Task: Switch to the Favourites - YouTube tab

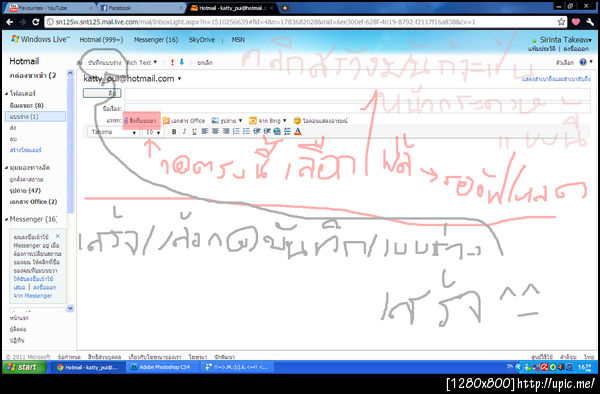Action: (50, 8)
